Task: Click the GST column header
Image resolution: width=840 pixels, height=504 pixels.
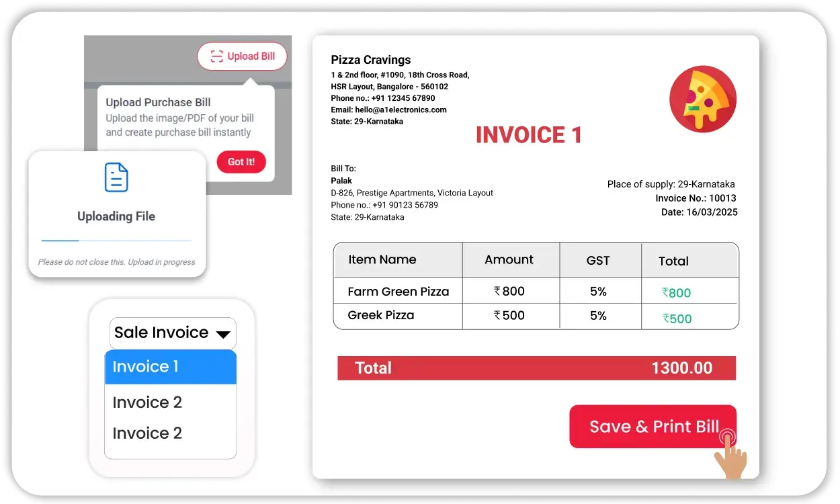Action: (x=598, y=261)
